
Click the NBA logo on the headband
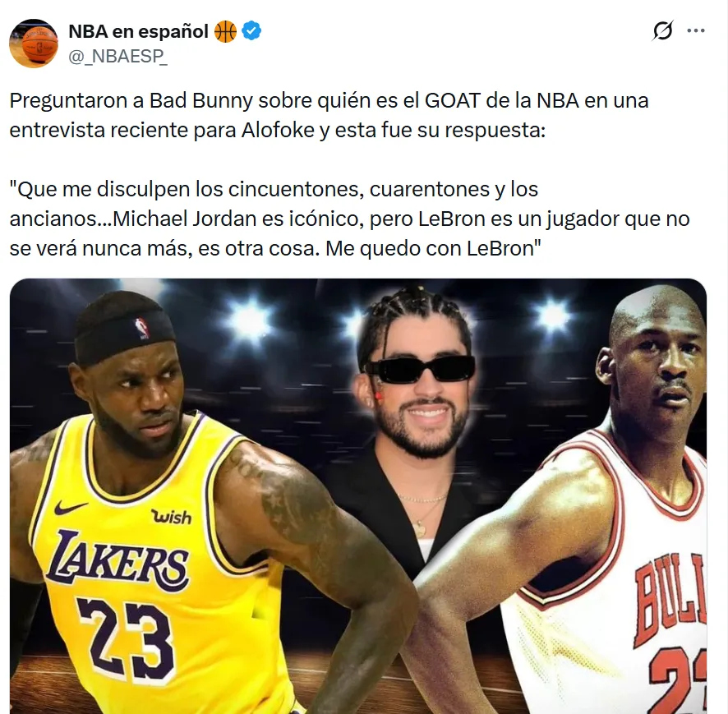pyautogui.click(x=141, y=328)
